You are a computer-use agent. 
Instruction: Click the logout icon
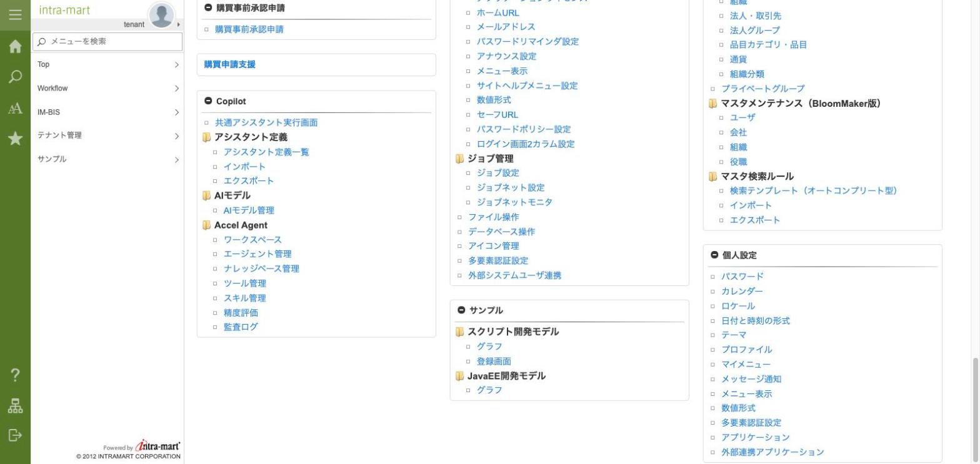coord(15,435)
